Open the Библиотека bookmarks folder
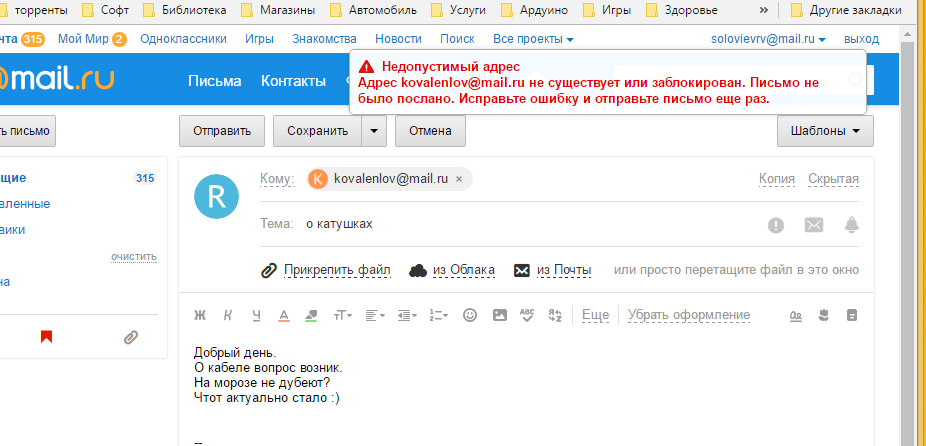 [x=185, y=10]
